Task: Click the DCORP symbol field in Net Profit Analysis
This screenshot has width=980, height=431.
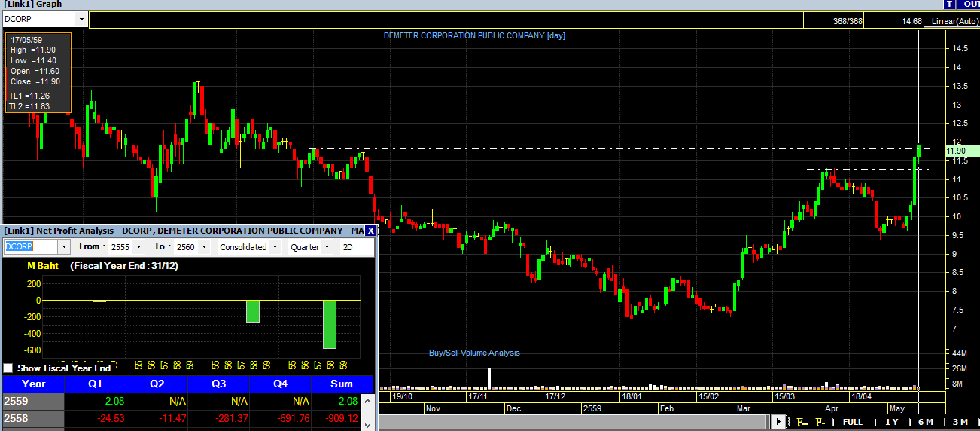Action: click(x=31, y=246)
